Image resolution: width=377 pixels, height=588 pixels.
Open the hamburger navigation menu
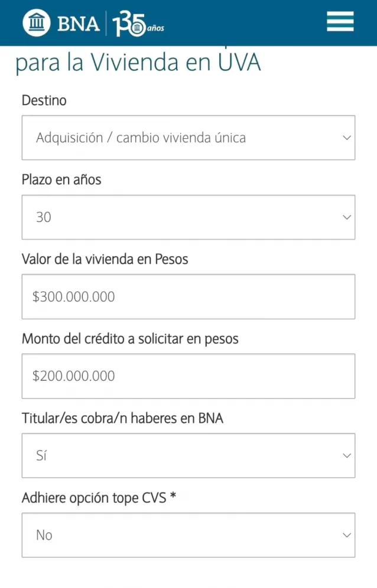coord(340,21)
